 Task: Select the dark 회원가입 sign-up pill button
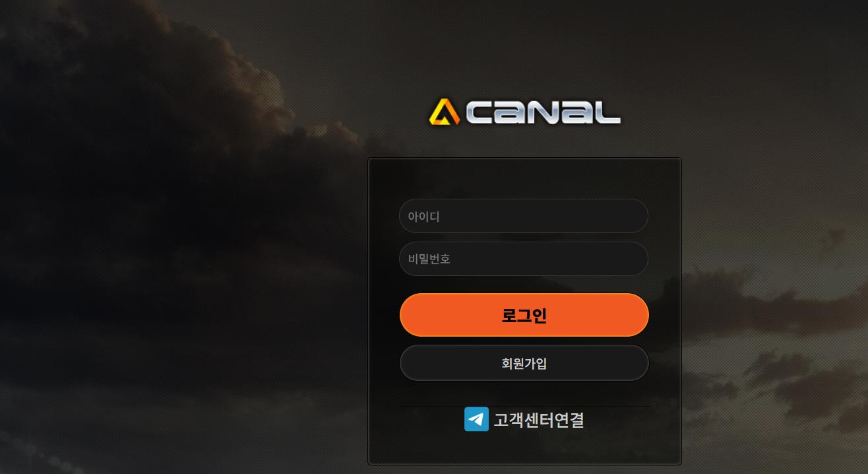[x=524, y=363]
